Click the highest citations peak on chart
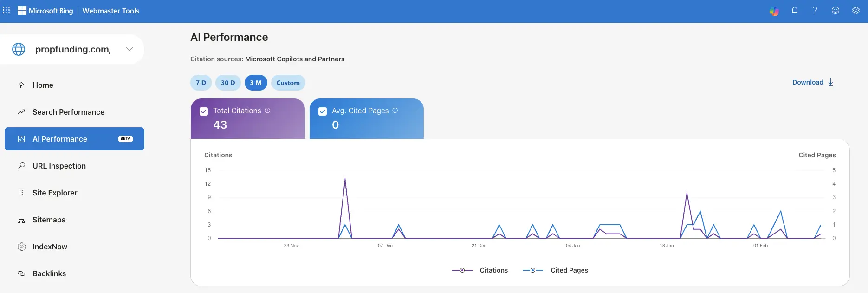Viewport: 868px width, 293px height. pos(345,178)
